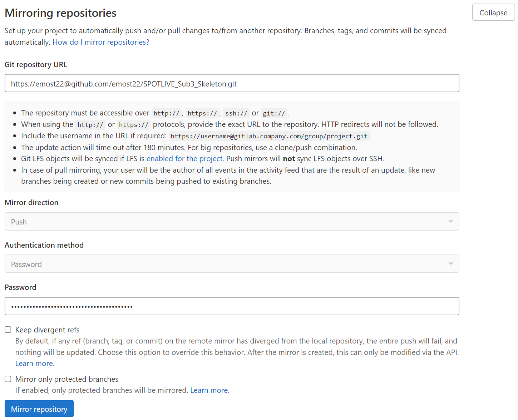Open Learn more link about divergent refs
Image resolution: width=518 pixels, height=420 pixels.
pyautogui.click(x=34, y=364)
